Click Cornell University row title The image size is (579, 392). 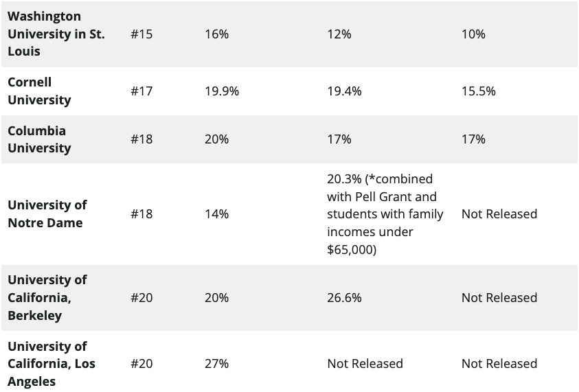point(39,91)
